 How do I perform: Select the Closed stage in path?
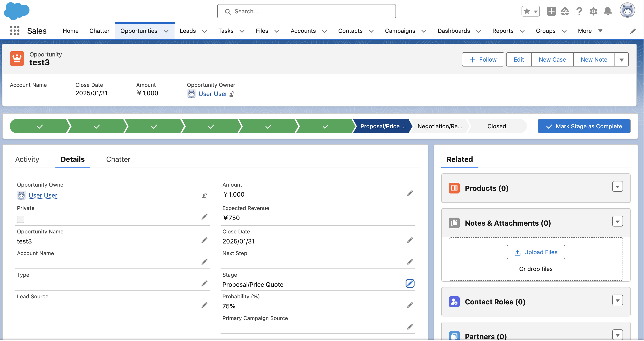coord(497,127)
